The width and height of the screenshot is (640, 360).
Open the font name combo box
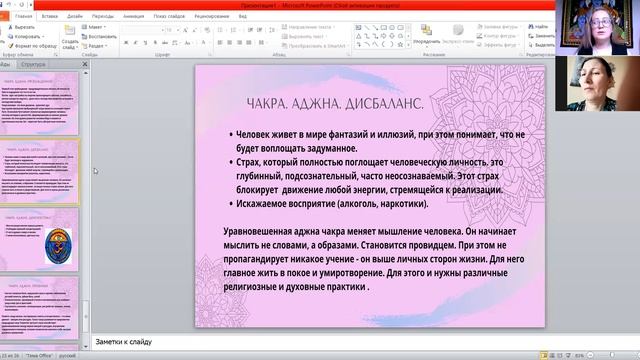(142, 30)
